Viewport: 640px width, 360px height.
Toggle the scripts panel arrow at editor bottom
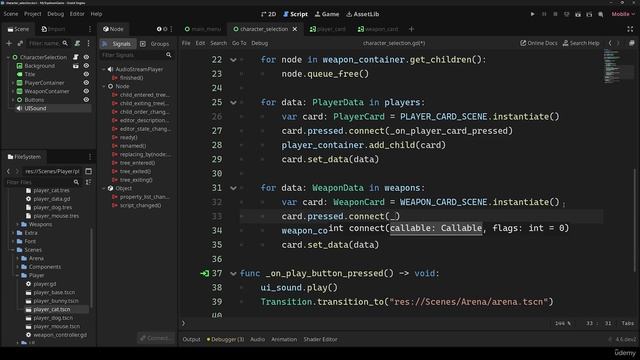183,323
